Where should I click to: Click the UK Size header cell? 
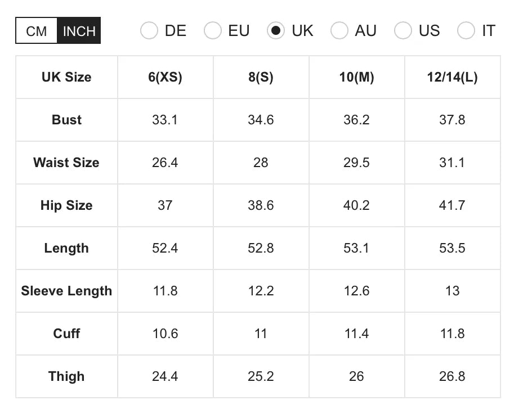point(66,77)
